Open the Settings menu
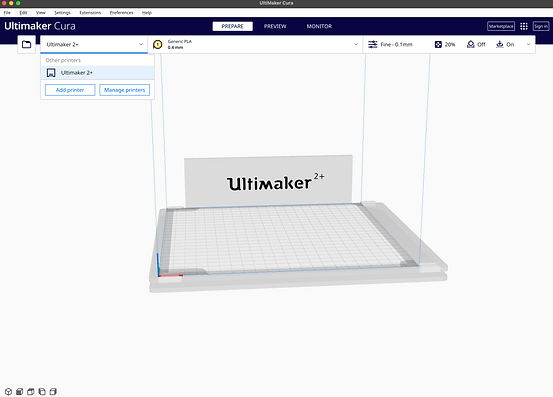This screenshot has height=397, width=553. pos(62,13)
